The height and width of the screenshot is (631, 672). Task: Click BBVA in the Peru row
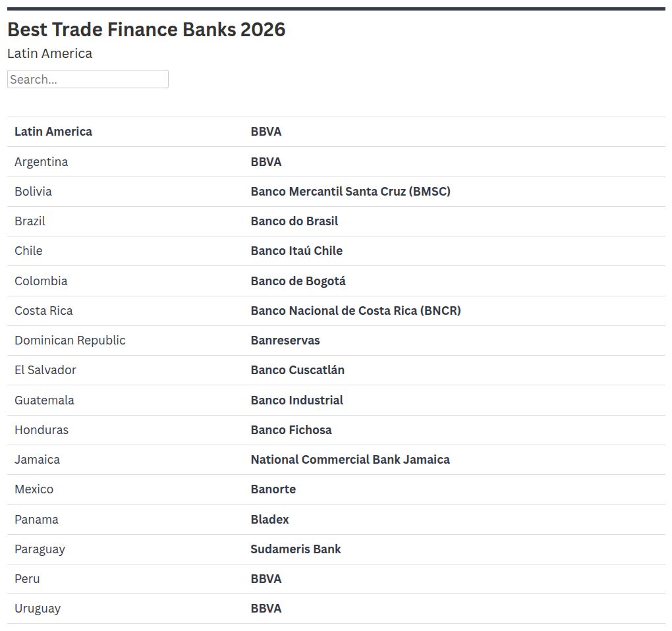coord(266,579)
